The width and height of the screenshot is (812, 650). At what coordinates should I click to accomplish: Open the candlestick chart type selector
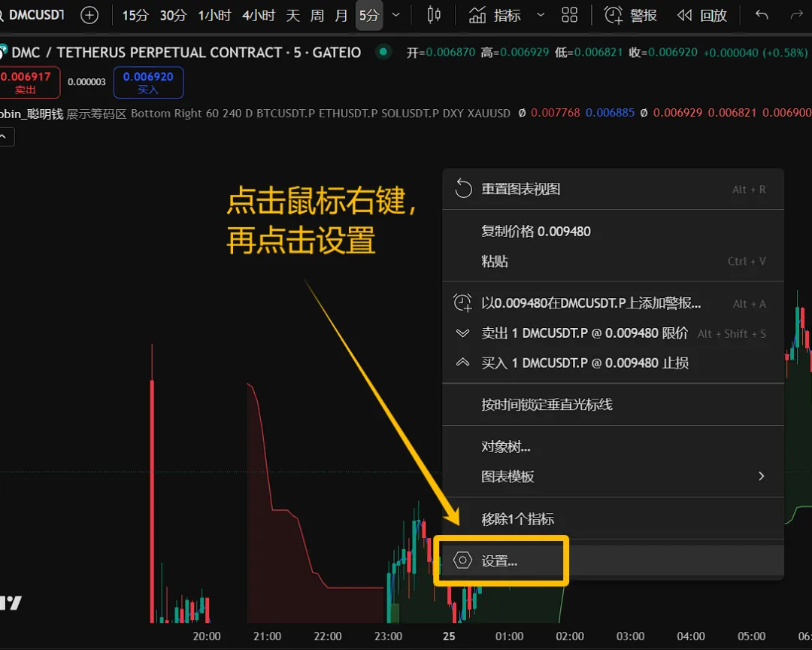point(434,15)
